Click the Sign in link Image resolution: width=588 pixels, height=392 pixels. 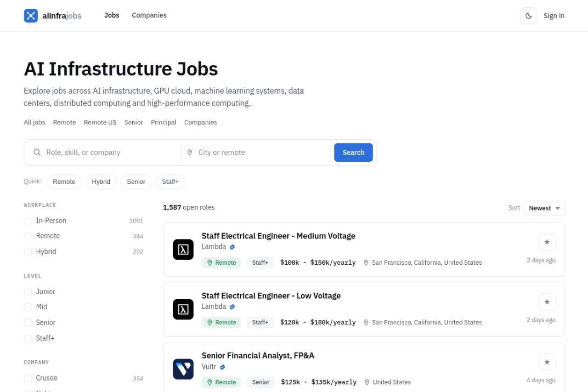[x=554, y=16]
